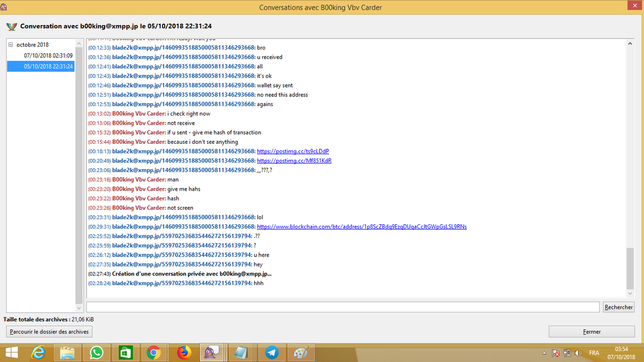Click the Fermer button
The image size is (644, 362).
(592, 332)
